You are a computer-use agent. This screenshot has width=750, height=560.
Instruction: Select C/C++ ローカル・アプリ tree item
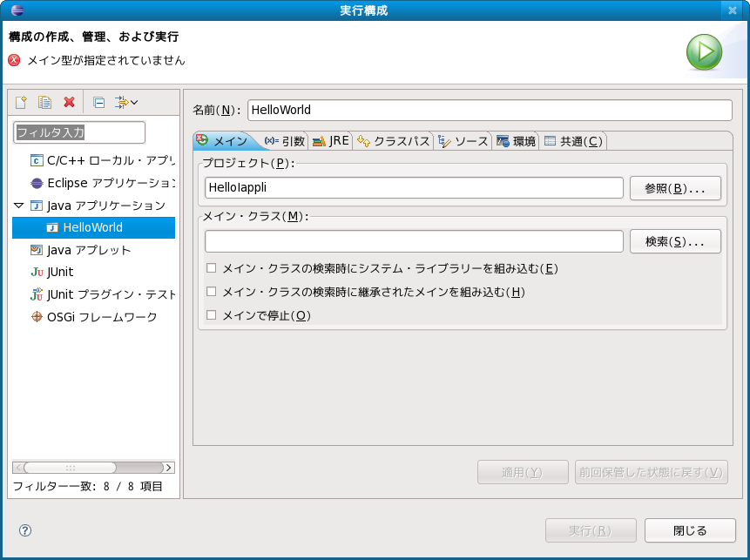tap(103, 160)
